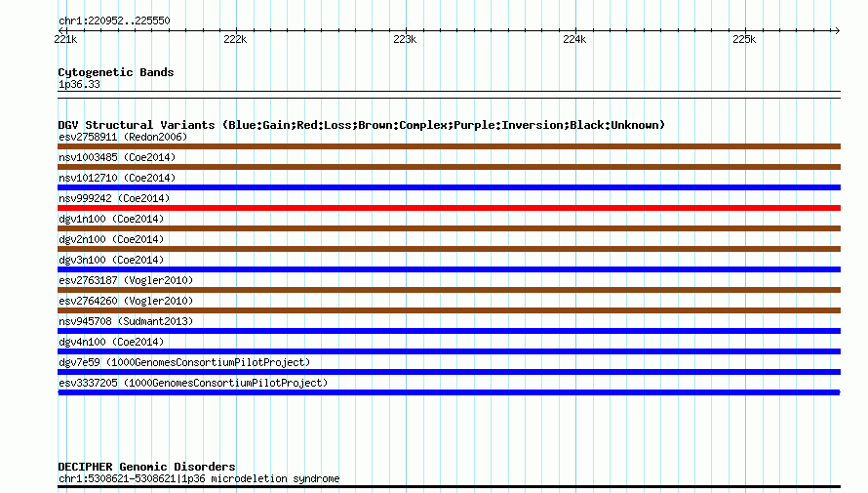
Task: Click the DGV Structural Variants track title
Action: click(362, 125)
